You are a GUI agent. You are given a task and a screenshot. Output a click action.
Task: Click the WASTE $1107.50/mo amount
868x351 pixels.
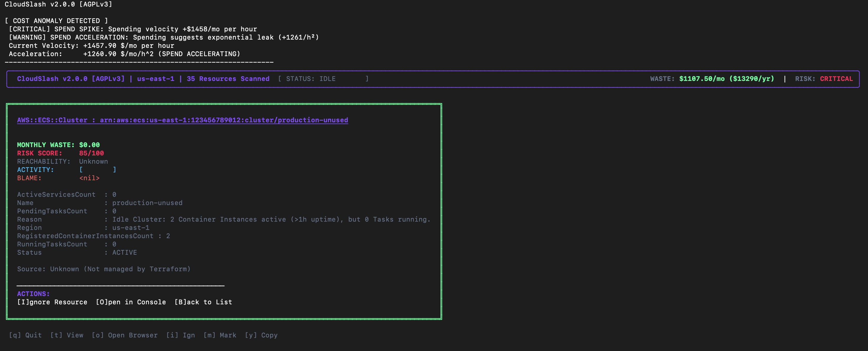click(702, 79)
